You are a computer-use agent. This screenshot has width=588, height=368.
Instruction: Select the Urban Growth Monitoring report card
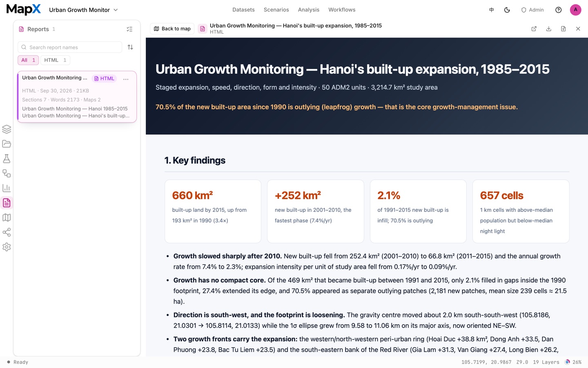(x=77, y=97)
